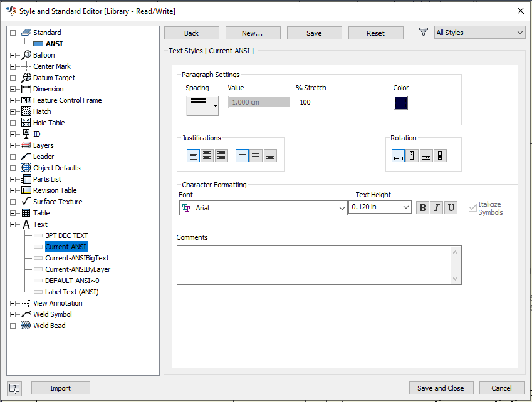Toggle bold character formatting

[x=422, y=207]
